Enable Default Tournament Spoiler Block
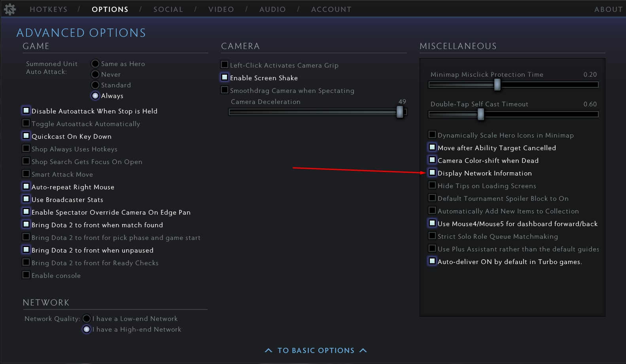The image size is (626, 364). pyautogui.click(x=432, y=198)
